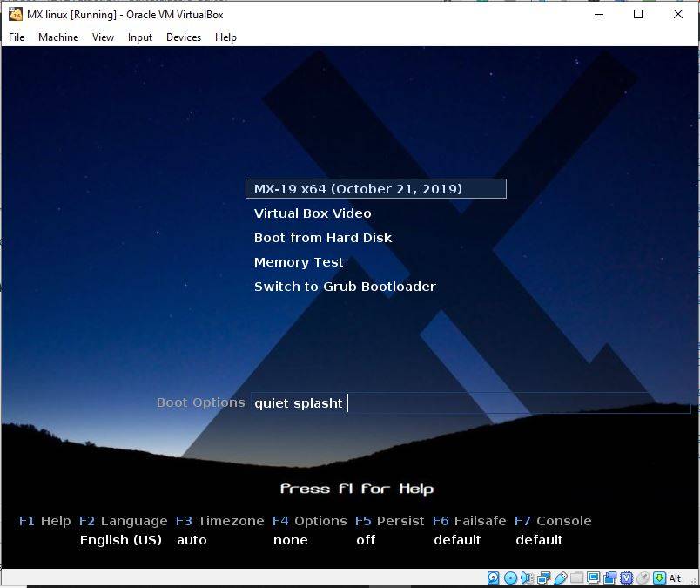This screenshot has height=588, width=700.
Task: Click the display status icon
Action: point(594,578)
